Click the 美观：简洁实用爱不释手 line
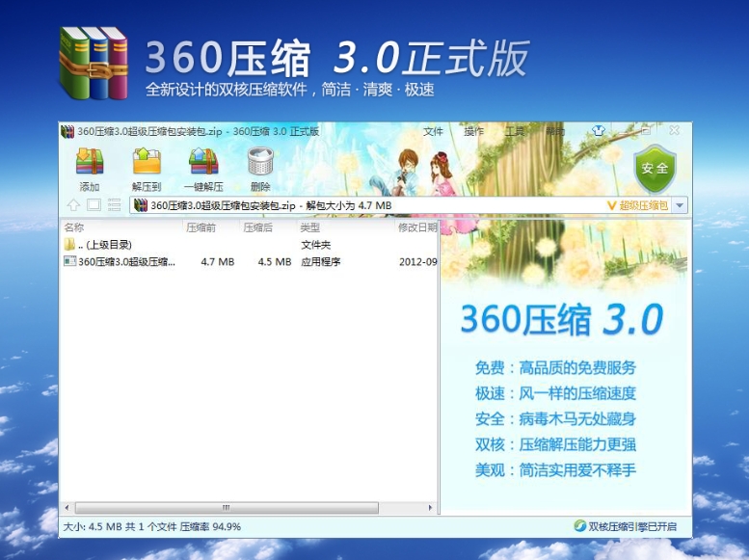Screen dimensions: 749x560 click(x=555, y=470)
